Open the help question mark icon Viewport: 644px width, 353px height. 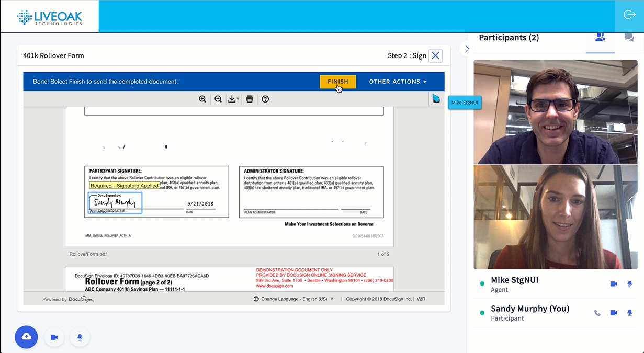(265, 99)
